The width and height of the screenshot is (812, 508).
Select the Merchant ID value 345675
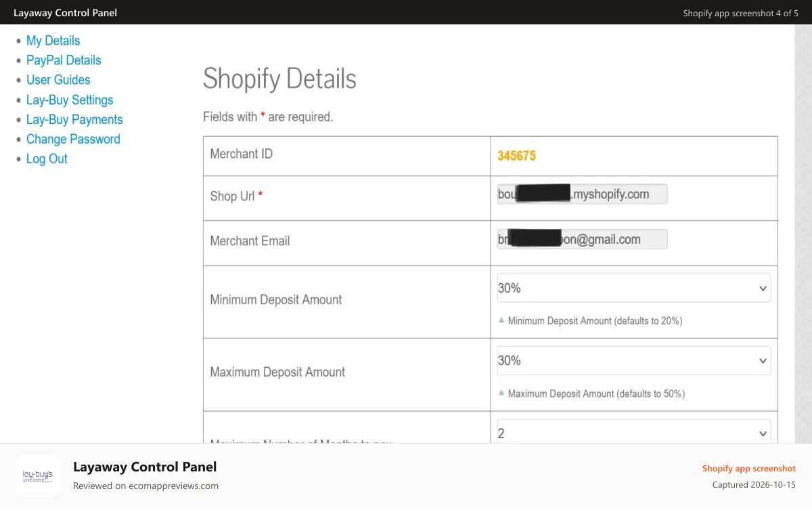516,156
